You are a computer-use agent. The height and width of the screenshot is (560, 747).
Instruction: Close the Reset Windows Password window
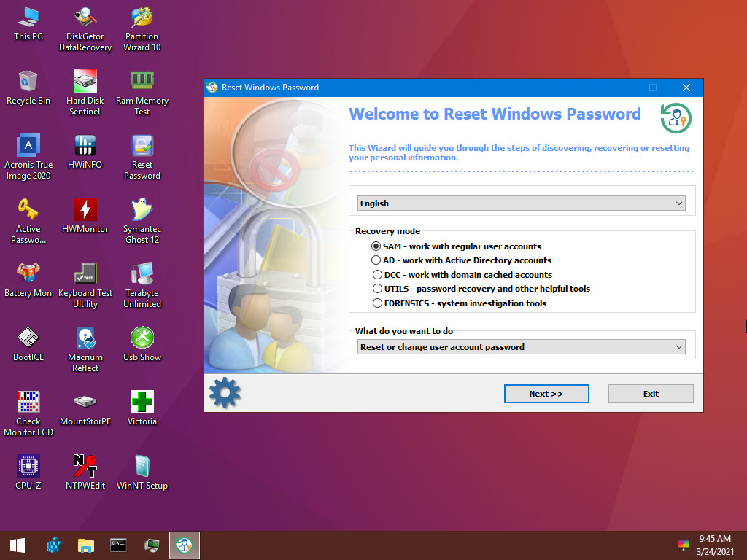point(686,87)
